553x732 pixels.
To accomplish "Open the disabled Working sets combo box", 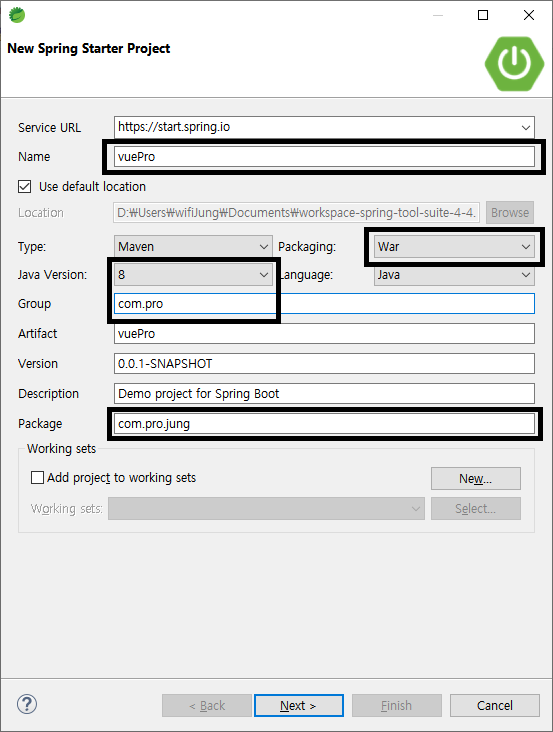I will tap(266, 508).
